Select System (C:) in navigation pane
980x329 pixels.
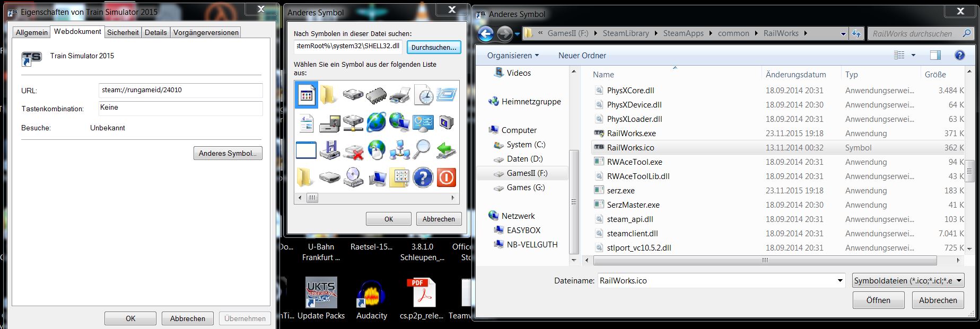click(x=519, y=144)
